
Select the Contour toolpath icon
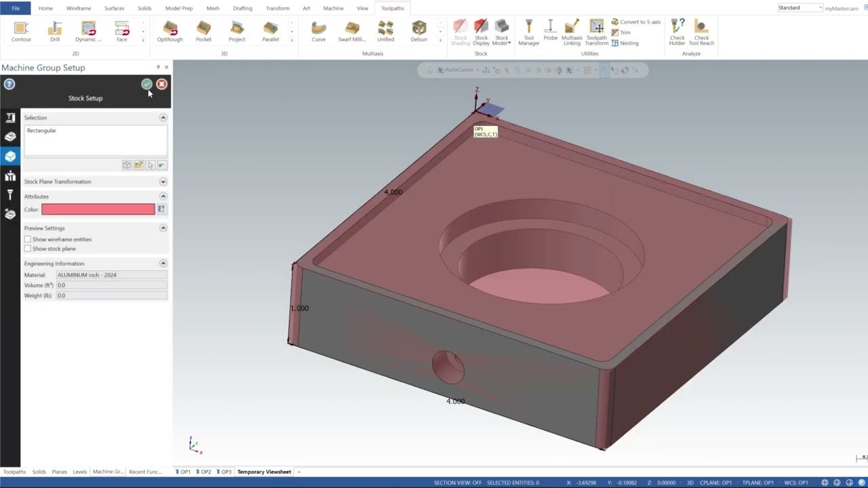tap(21, 31)
